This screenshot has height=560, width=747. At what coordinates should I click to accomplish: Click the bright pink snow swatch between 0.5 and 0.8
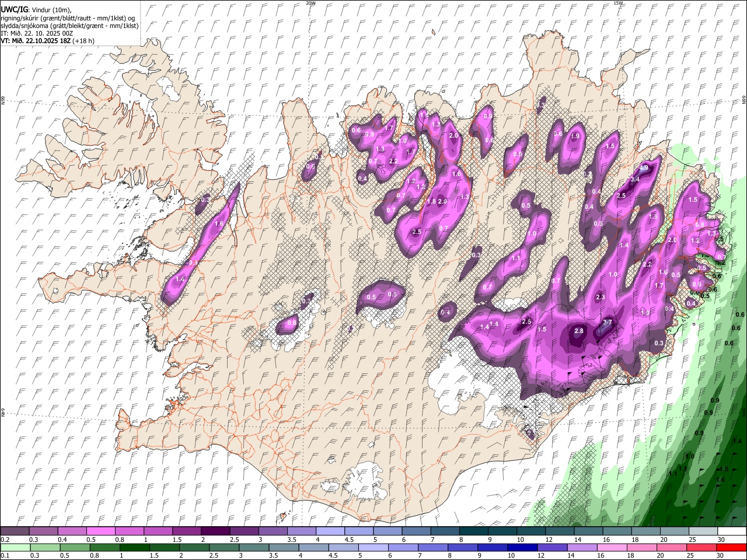click(100, 531)
